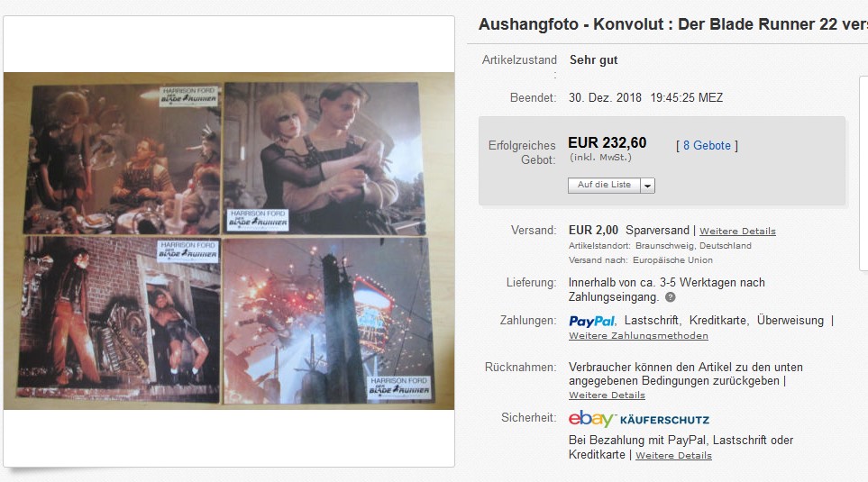Click the EUR 232,60 winning bid price
Image resolution: width=868 pixels, height=482 pixels.
click(608, 142)
